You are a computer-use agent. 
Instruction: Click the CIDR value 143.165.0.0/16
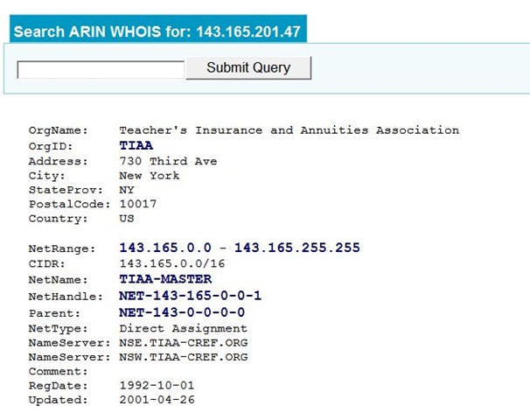[172, 263]
